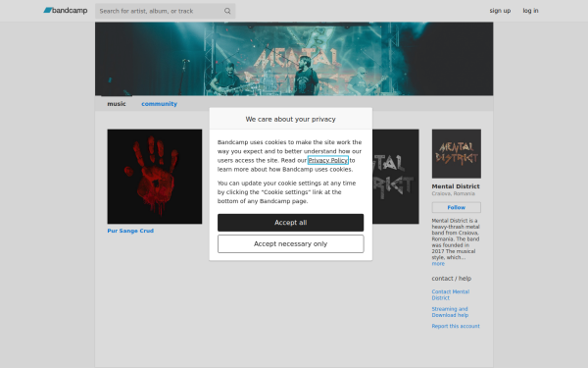
Task: Open the Contact Mental District link
Action: (x=451, y=294)
